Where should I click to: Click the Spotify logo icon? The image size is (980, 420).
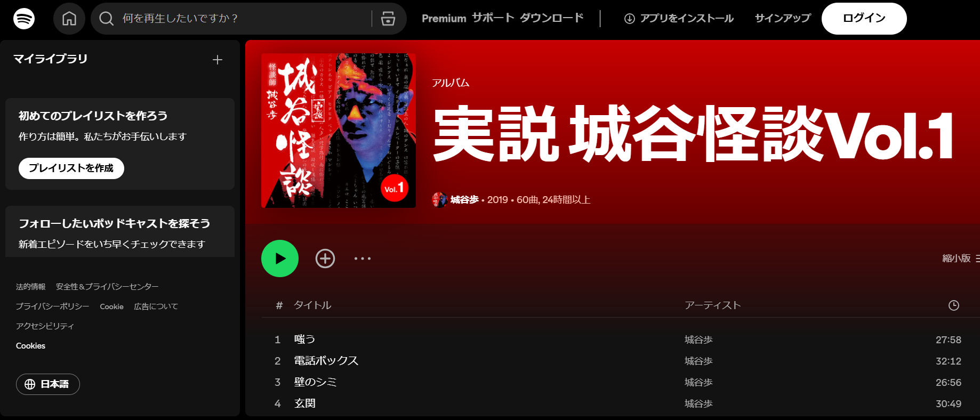24,19
